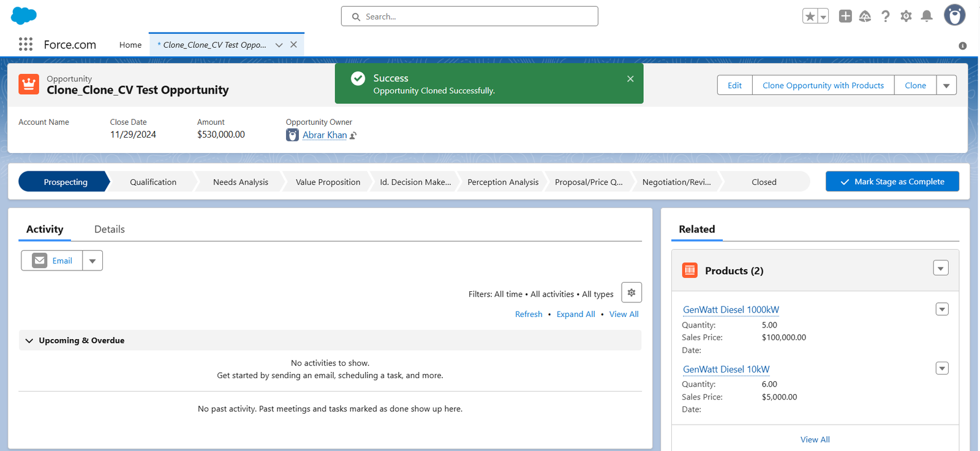The image size is (980, 451).
Task: Open the Trailhead guidance icon
Action: 865,17
